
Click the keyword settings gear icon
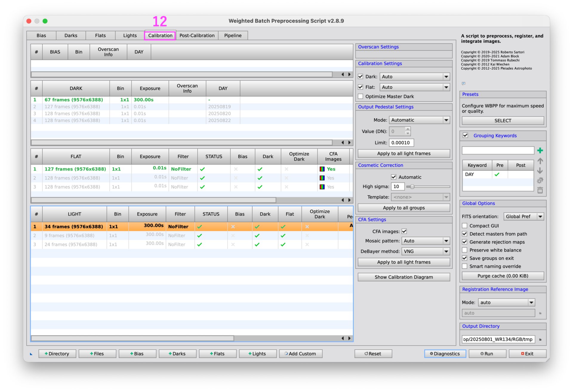[x=540, y=181]
